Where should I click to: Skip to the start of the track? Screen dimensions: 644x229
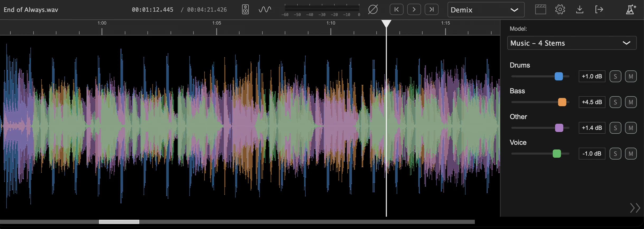click(396, 10)
